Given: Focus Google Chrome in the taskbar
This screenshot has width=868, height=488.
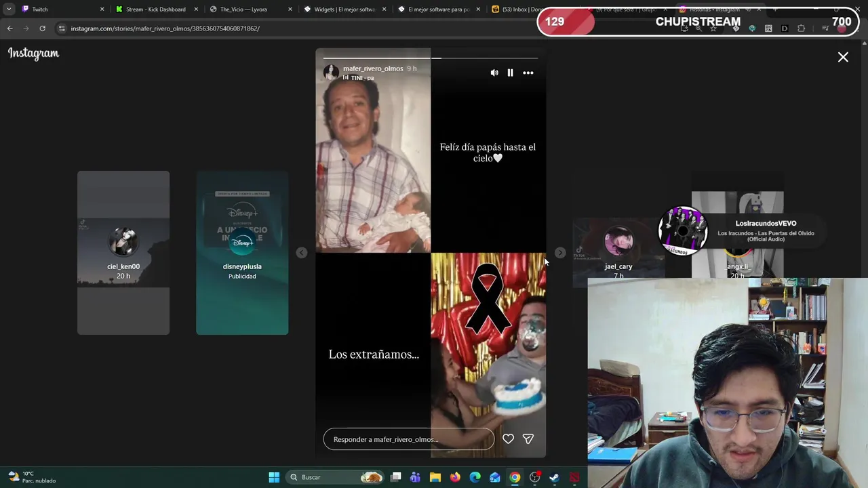Looking at the screenshot, I should 515,477.
